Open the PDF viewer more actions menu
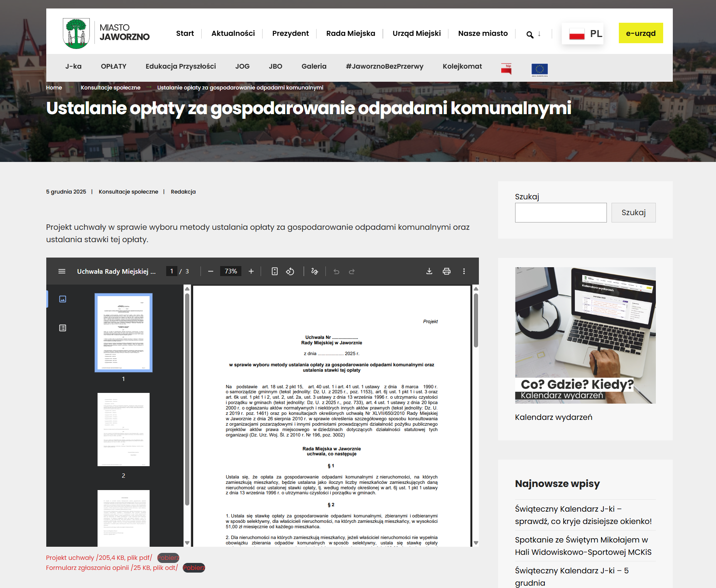The image size is (716, 588). coord(464,271)
